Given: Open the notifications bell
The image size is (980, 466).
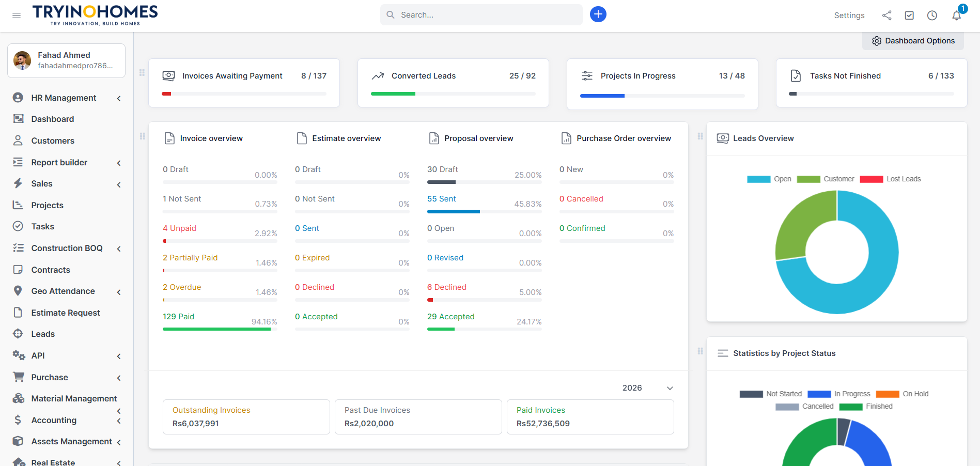Looking at the screenshot, I should [x=957, y=15].
